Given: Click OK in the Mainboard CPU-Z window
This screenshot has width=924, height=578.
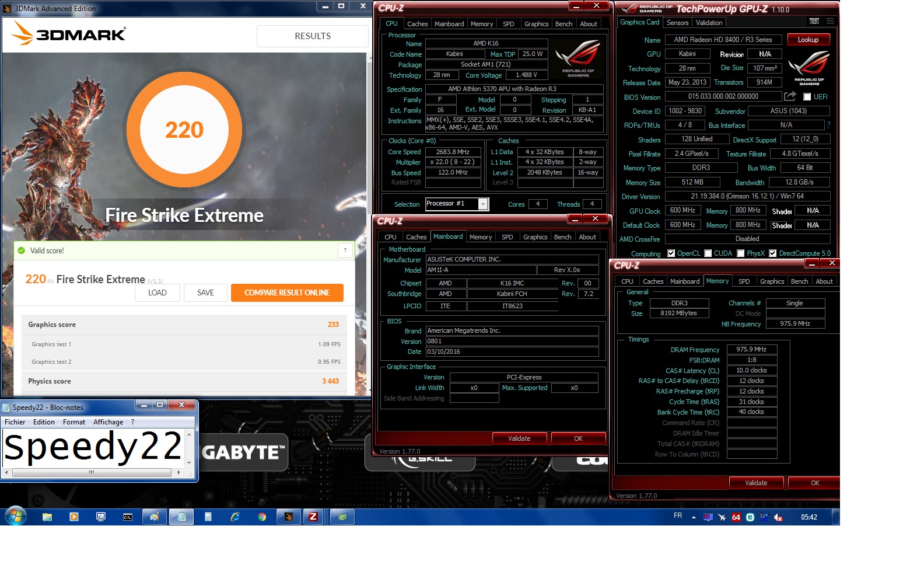Looking at the screenshot, I should tap(578, 438).
